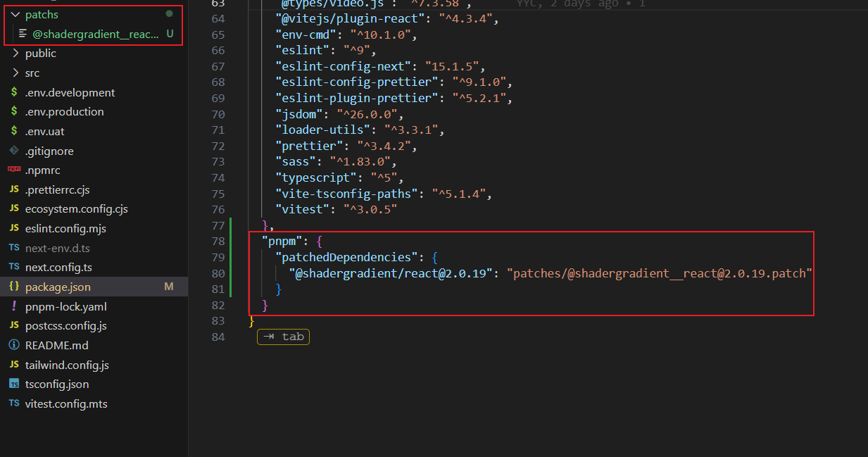Click the pnpm-lock.yaml exclamation icon
Viewport: 868px width, 457px height.
13,306
